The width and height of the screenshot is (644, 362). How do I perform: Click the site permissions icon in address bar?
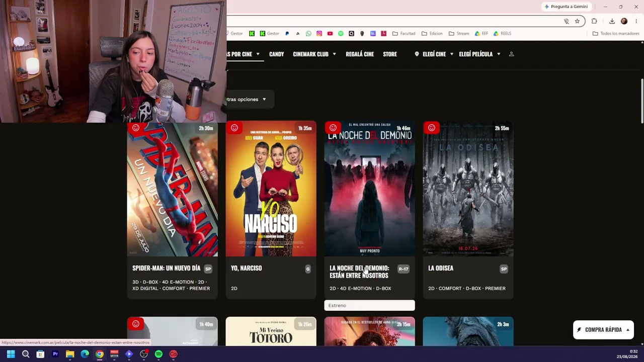click(x=566, y=21)
